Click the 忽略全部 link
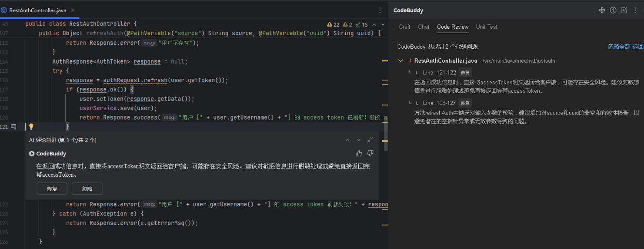This screenshot has height=249, width=644. point(619,47)
